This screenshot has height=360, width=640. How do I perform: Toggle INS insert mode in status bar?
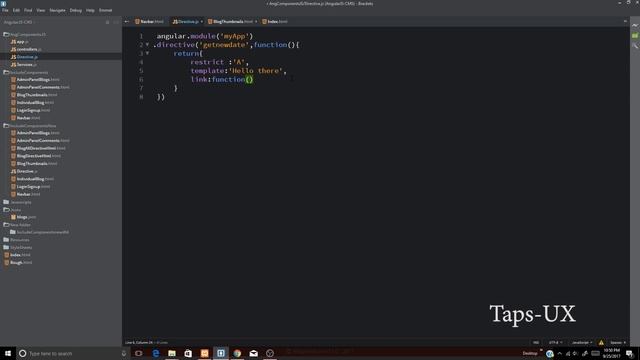(x=536, y=342)
